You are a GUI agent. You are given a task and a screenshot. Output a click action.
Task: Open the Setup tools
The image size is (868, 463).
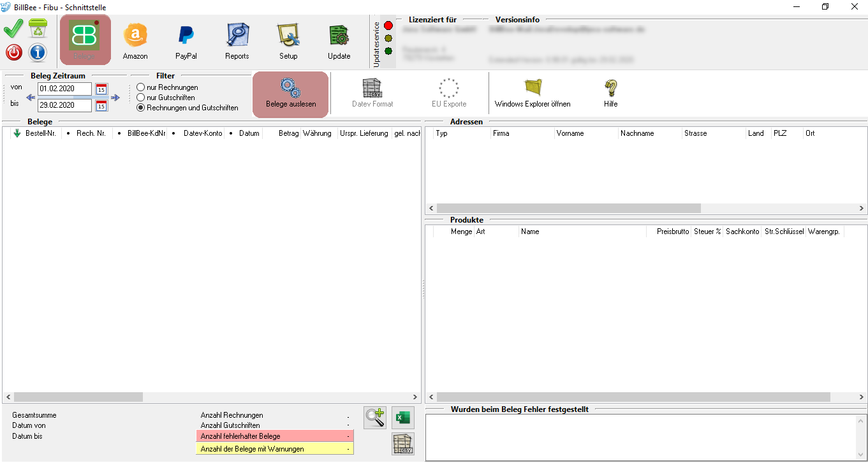tap(288, 40)
